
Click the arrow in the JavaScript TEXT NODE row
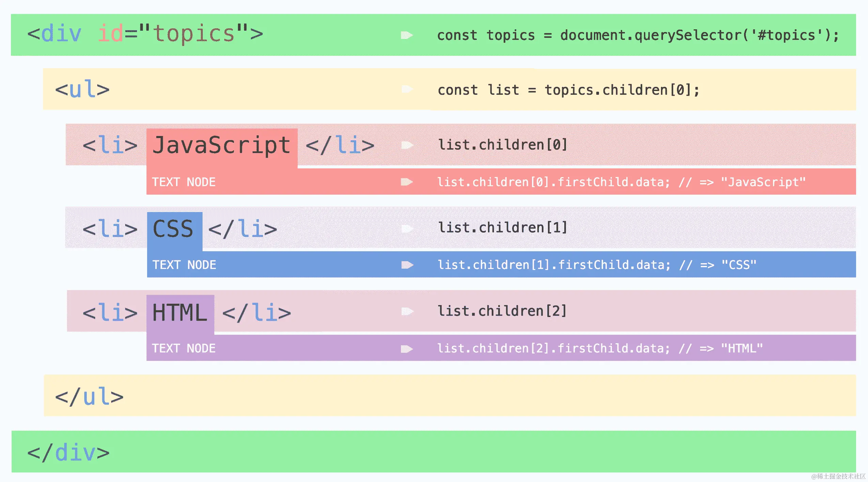click(407, 182)
